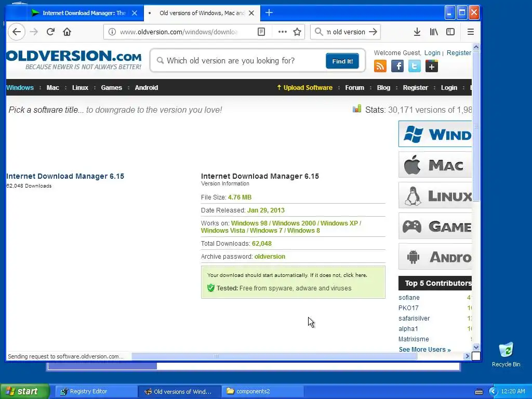Open the Android category banner

click(x=435, y=257)
